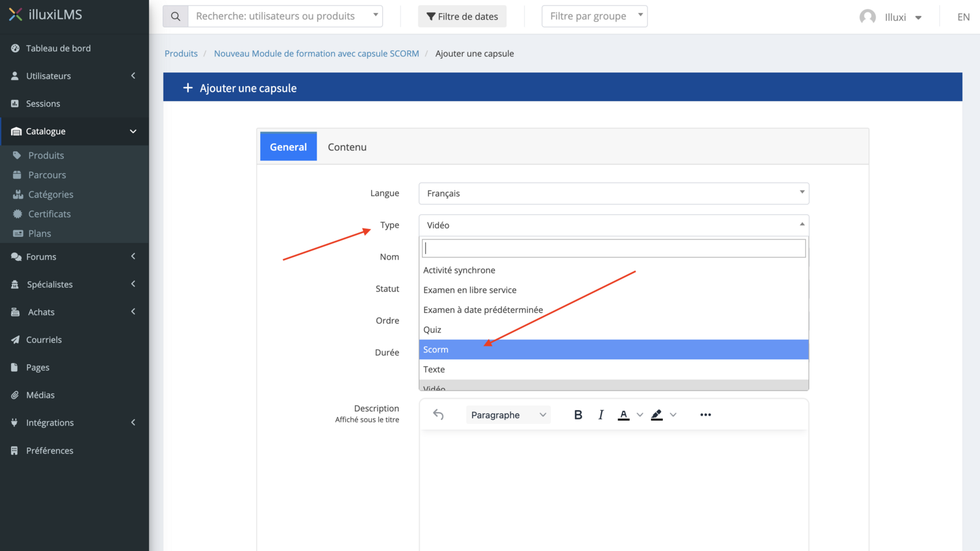Go to Produits breadcrumb link
This screenshot has width=980, height=551.
181,54
